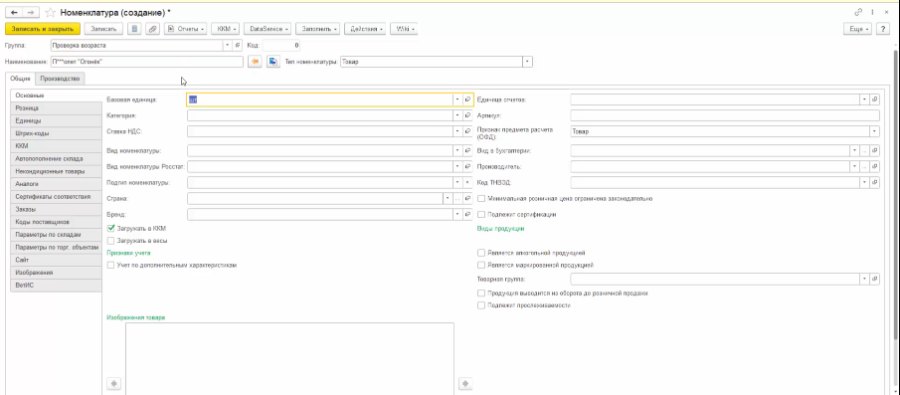Open help with the question mark button
Viewport: 900px width, 395px height.
(883, 29)
